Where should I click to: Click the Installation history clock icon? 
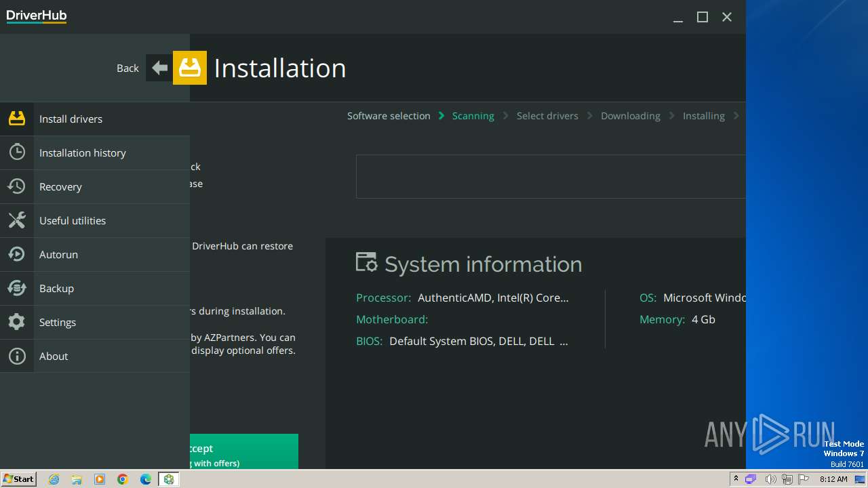17,152
